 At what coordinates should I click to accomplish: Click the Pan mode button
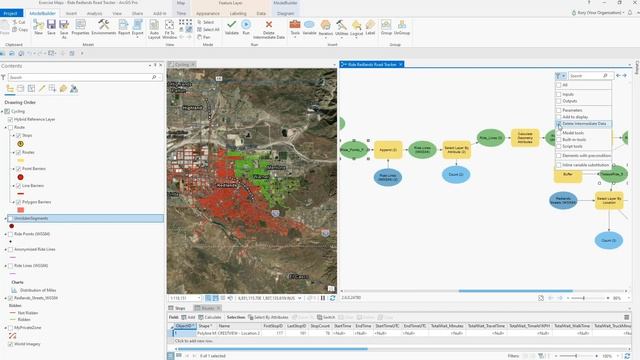point(204,37)
